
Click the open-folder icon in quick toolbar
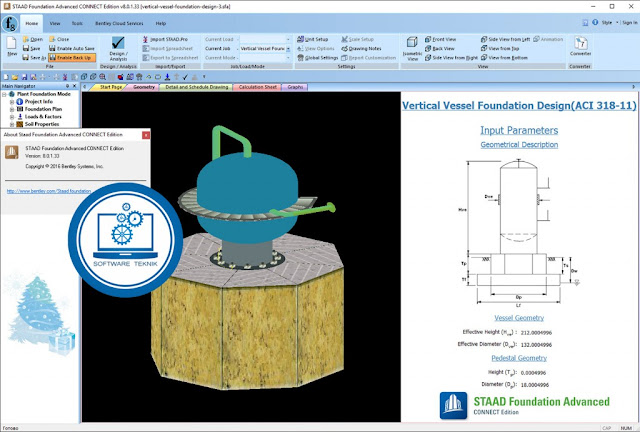coord(15,77)
